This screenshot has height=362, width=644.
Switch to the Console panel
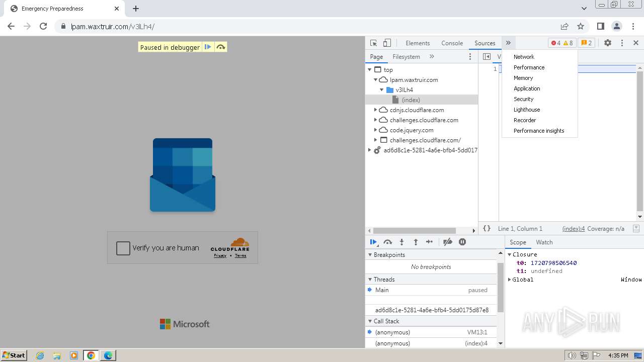pyautogui.click(x=452, y=43)
